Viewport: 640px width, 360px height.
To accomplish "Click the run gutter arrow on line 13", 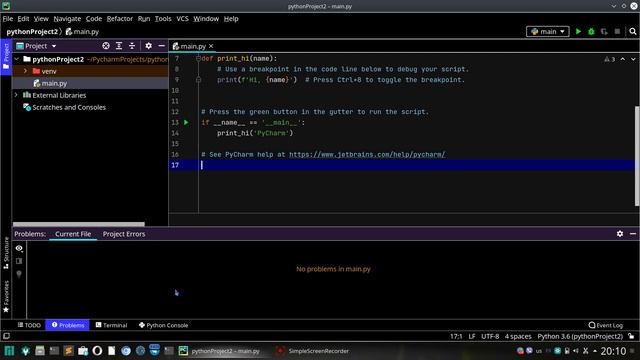I will (x=186, y=122).
